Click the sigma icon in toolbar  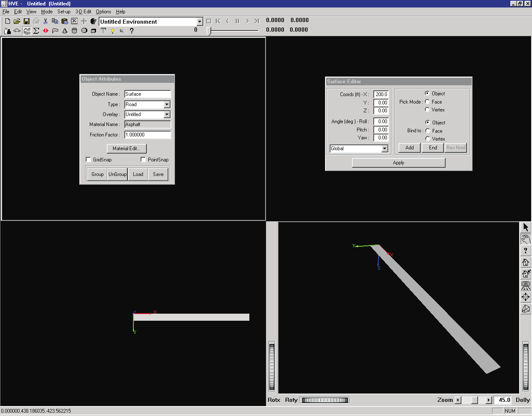coord(36,31)
